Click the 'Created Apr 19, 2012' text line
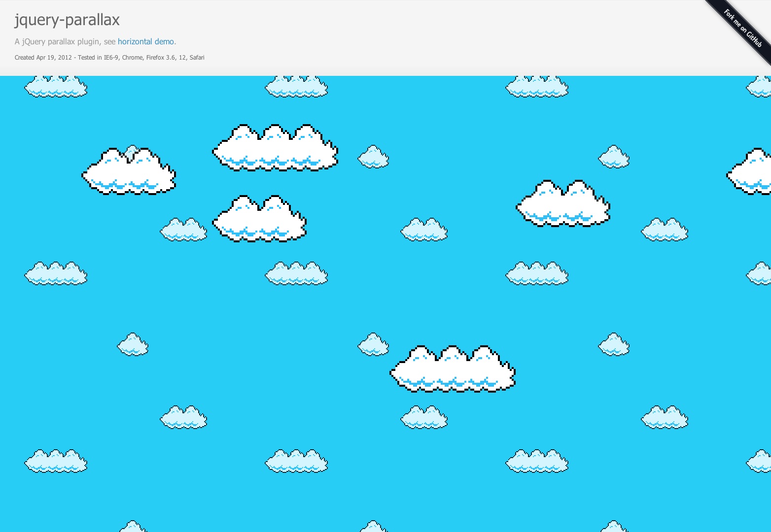771x532 pixels. [109, 58]
